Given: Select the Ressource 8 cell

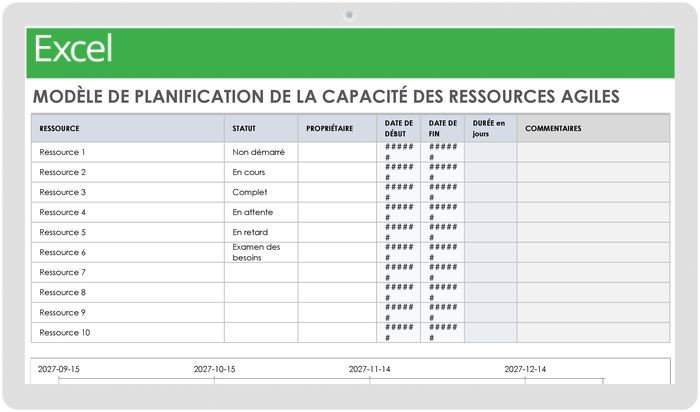Looking at the screenshot, I should click(128, 292).
